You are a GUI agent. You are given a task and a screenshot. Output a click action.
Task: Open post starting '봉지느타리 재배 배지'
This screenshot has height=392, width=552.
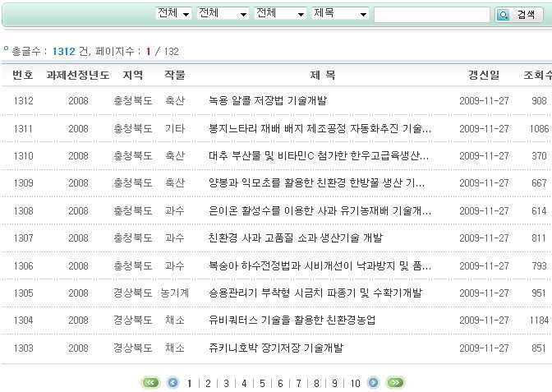coord(320,128)
